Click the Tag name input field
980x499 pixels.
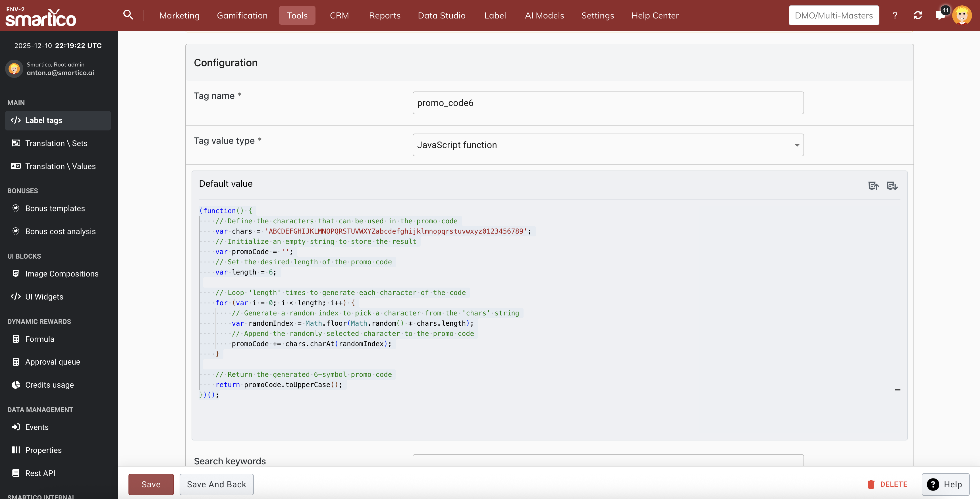(608, 103)
